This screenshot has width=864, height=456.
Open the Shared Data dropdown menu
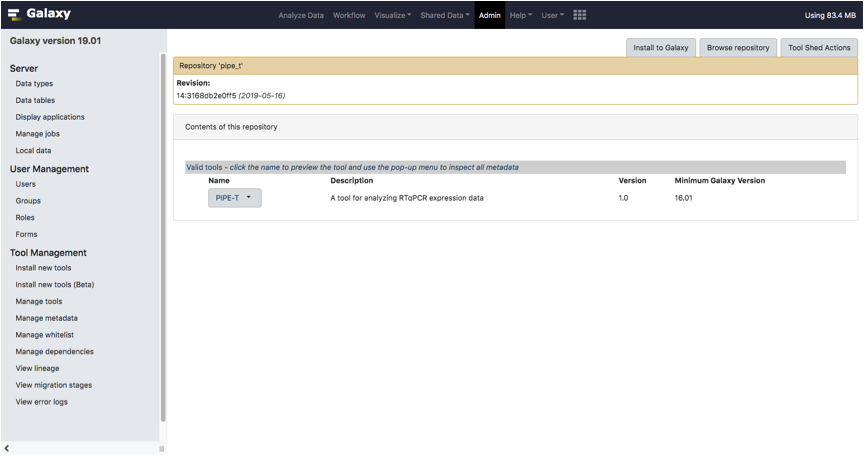point(445,15)
